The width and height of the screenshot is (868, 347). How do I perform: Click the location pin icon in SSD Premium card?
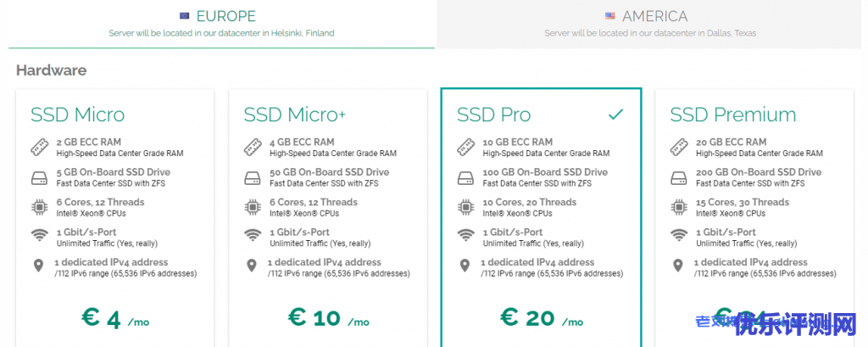click(x=678, y=266)
